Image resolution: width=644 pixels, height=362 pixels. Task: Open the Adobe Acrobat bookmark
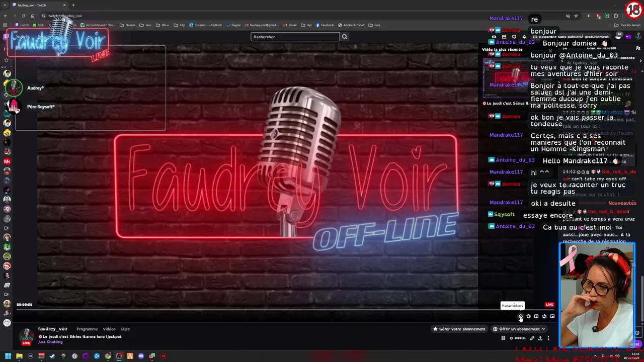351,25
